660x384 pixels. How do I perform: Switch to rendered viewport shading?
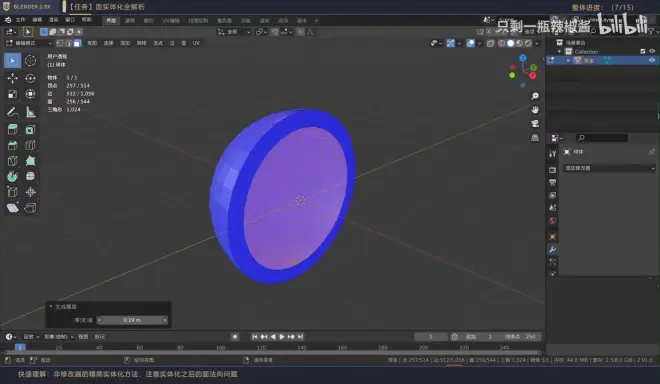tap(528, 43)
